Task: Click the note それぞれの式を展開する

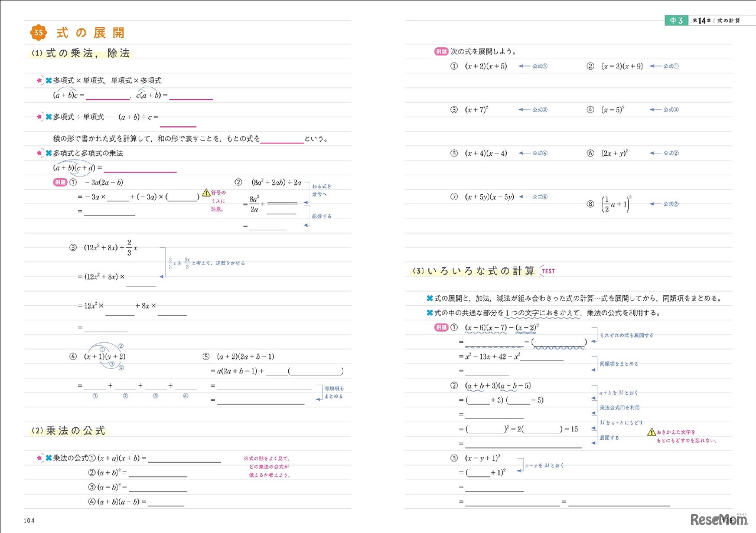Action: [x=626, y=335]
